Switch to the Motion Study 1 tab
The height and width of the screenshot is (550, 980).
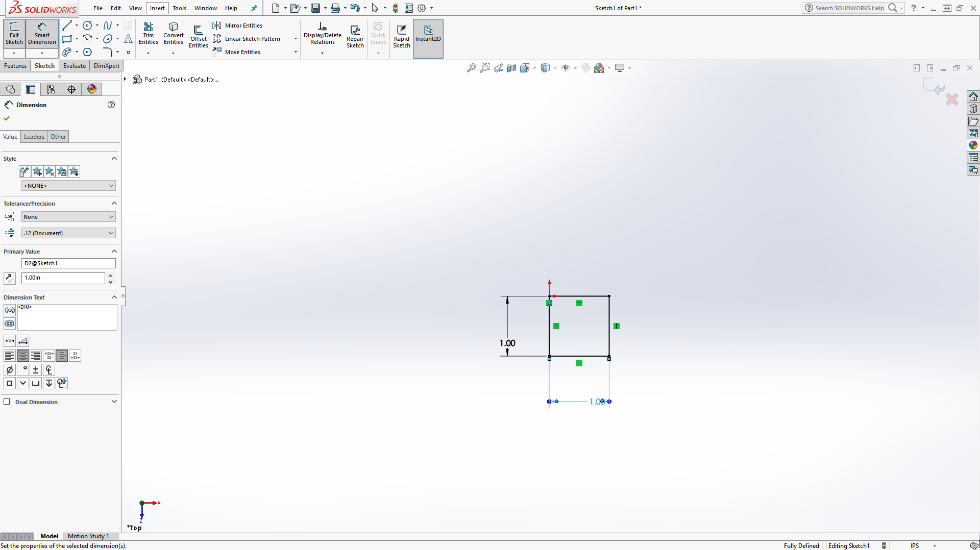click(x=88, y=536)
